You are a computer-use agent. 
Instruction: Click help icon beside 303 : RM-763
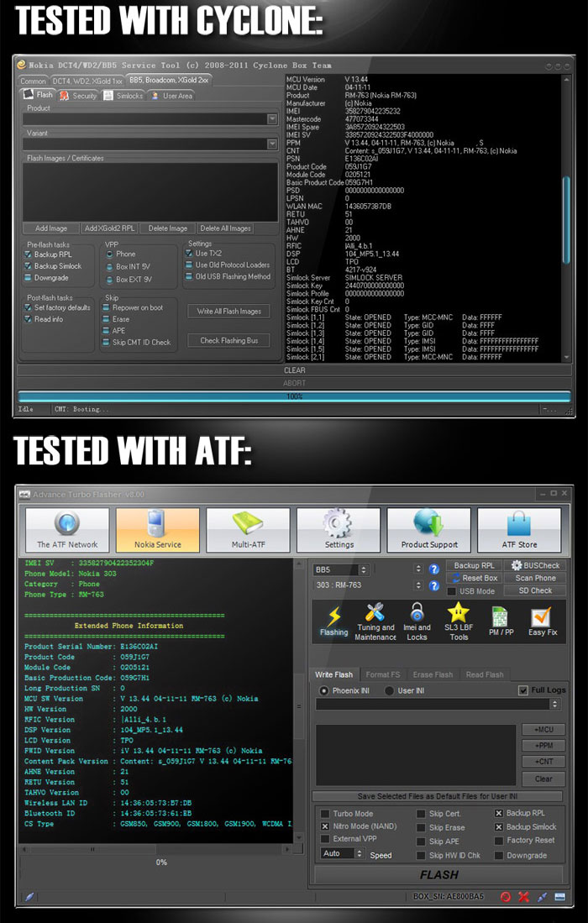click(433, 585)
